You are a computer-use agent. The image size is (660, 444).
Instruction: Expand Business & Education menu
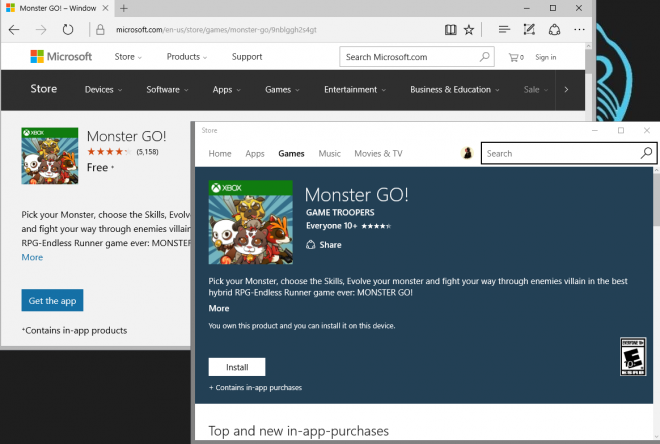[x=455, y=90]
